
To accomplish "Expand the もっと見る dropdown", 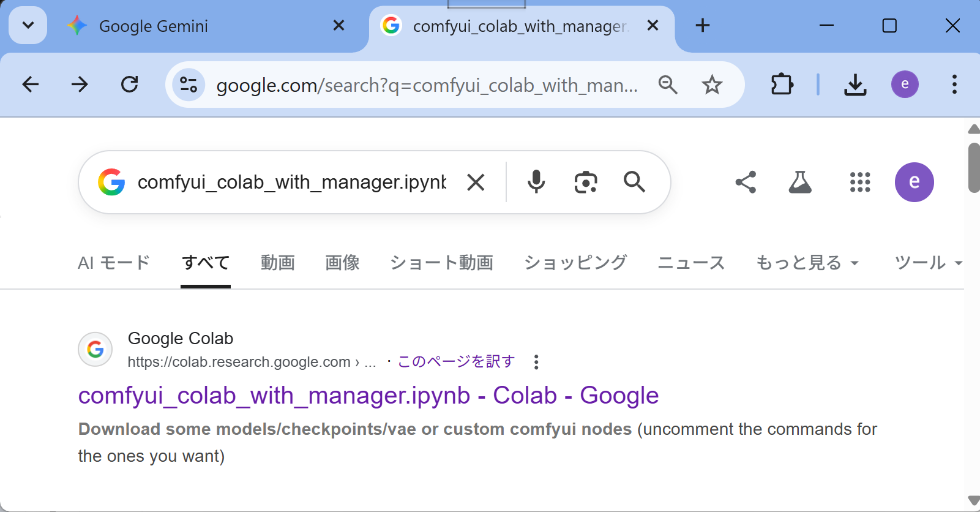I will click(807, 263).
